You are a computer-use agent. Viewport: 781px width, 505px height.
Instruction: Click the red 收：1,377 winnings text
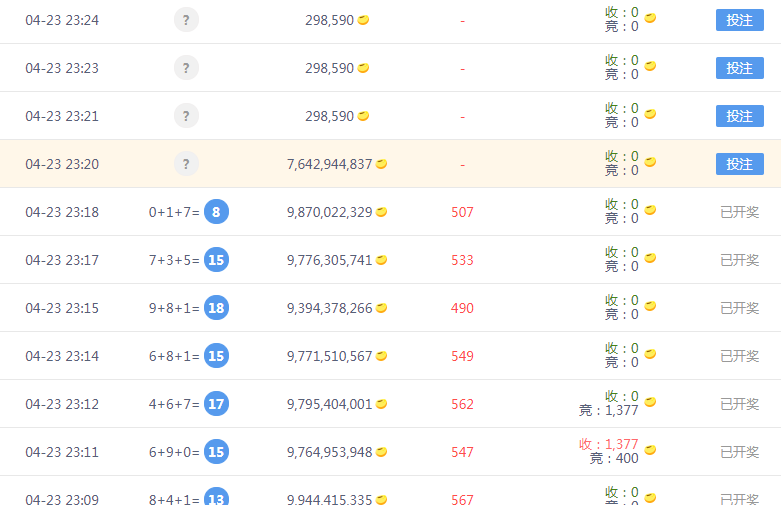[608, 444]
